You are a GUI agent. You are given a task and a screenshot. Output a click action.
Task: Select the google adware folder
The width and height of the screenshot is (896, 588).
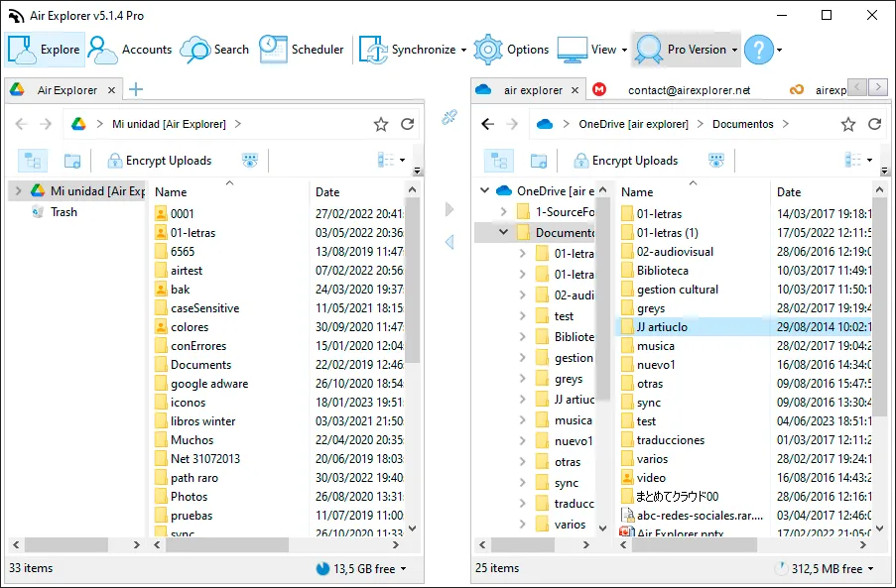pos(209,384)
